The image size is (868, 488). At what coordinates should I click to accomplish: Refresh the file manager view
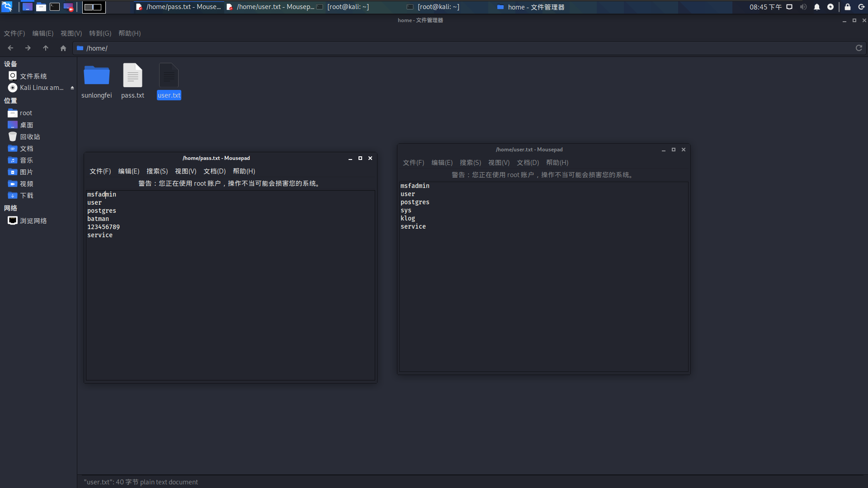[859, 48]
